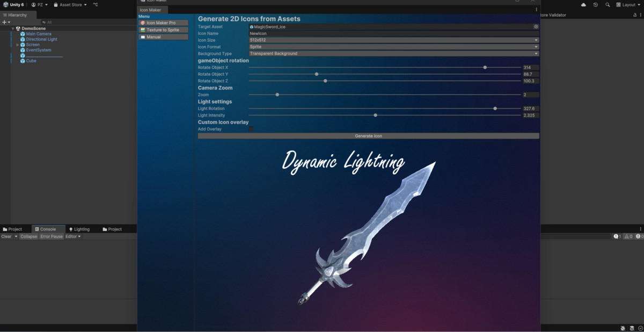Toggle the Validator panel lock icon
This screenshot has height=332, width=644.
click(635, 15)
